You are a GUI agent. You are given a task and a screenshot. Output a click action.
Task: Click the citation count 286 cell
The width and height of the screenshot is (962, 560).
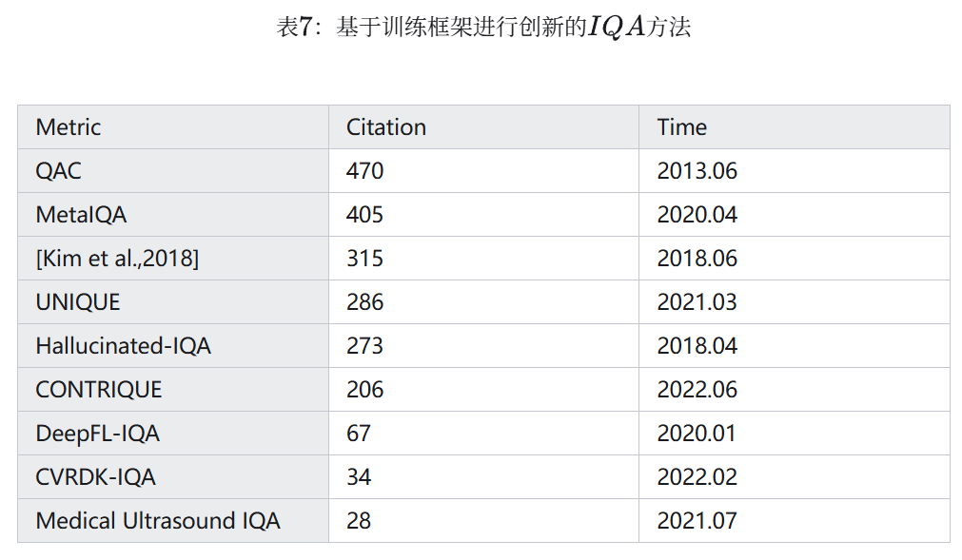[365, 302]
